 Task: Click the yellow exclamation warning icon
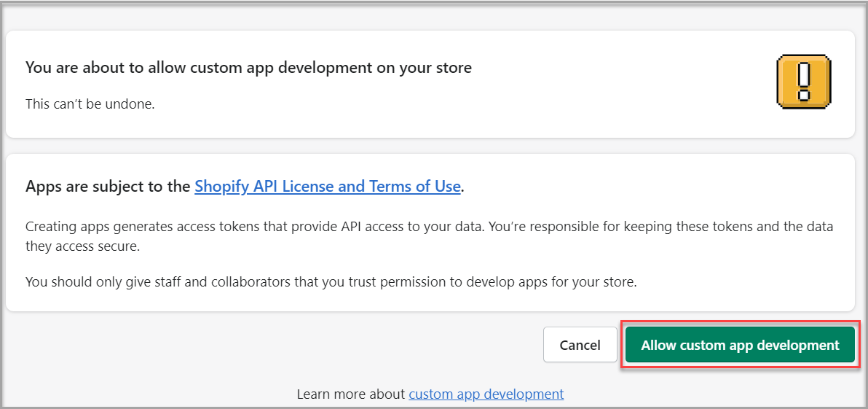click(804, 82)
